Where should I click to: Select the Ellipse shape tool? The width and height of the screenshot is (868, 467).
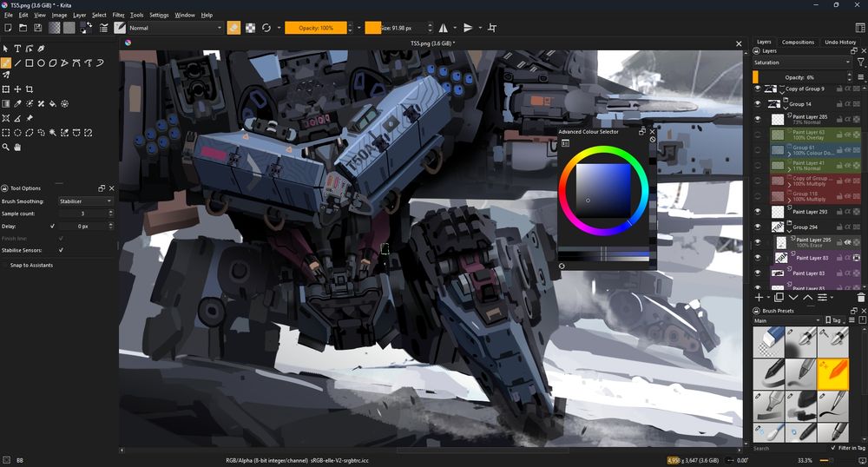[41, 63]
